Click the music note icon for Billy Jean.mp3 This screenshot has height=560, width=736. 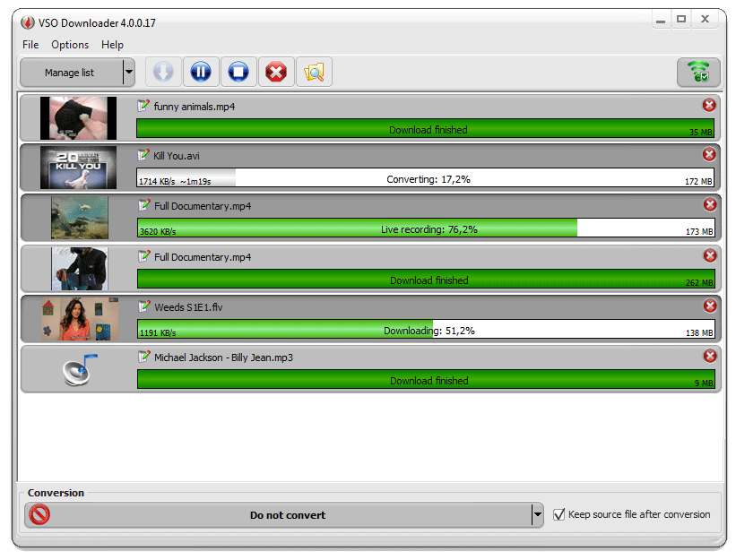pos(80,369)
